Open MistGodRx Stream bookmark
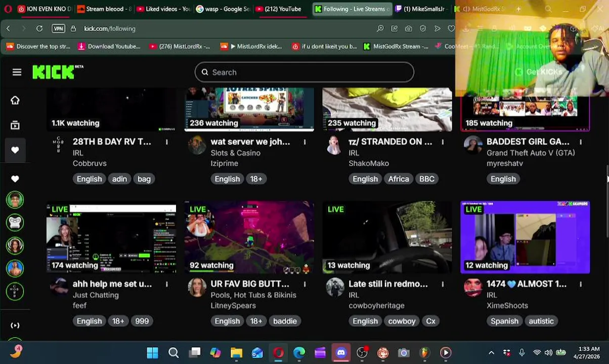This screenshot has height=364, width=609. coord(396,47)
